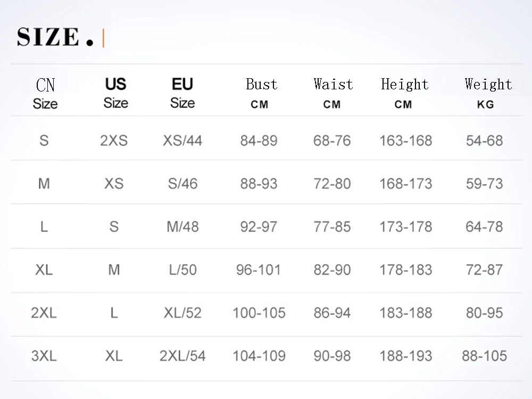The width and height of the screenshot is (532, 399).
Task: Click the 88-93 bust measurement cell
Action: coord(259,184)
